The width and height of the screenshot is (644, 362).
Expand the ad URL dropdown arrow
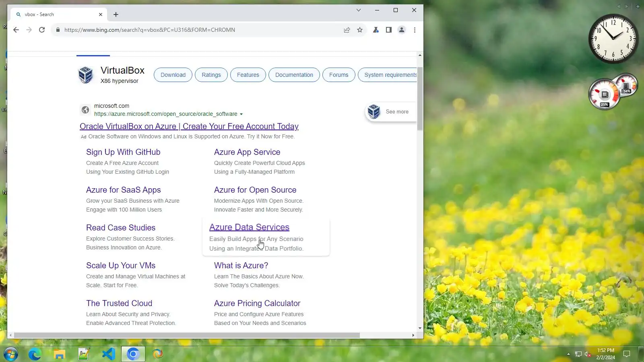(x=241, y=114)
